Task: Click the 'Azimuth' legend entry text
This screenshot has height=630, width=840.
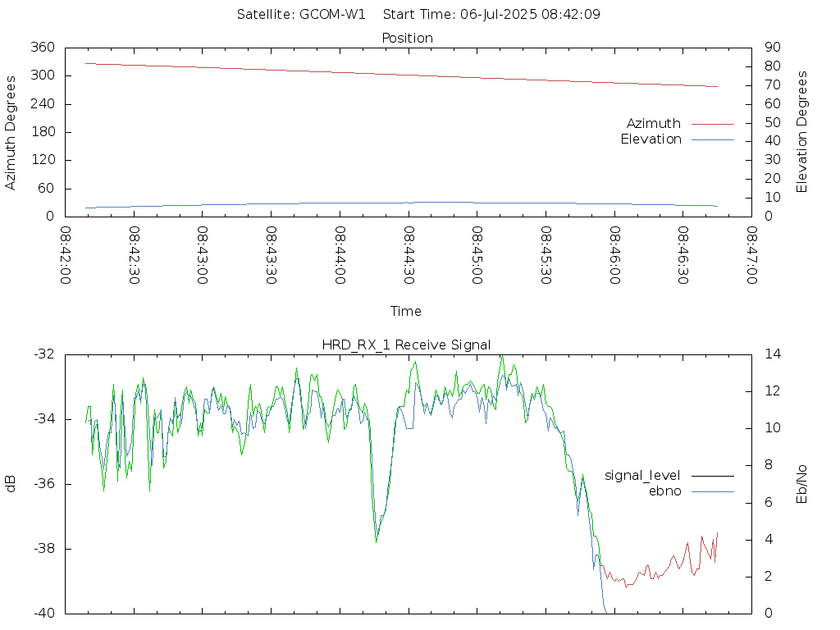Action: 654,124
